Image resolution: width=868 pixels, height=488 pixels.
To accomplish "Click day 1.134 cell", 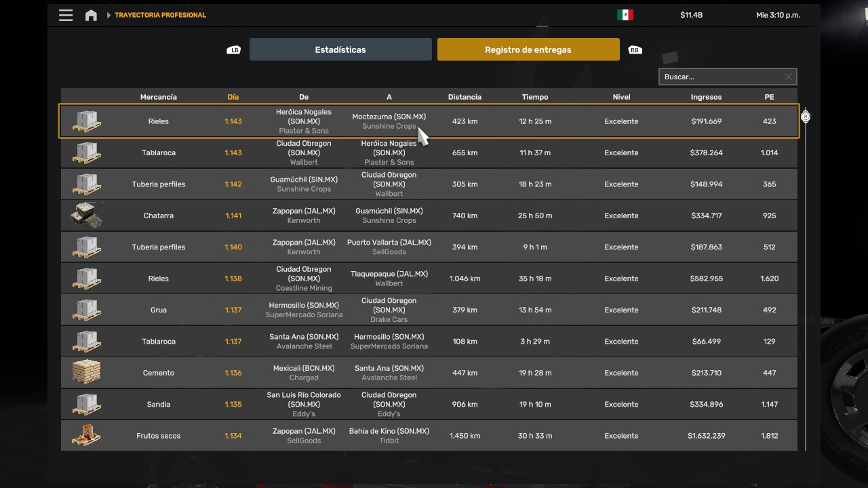I will (x=233, y=436).
